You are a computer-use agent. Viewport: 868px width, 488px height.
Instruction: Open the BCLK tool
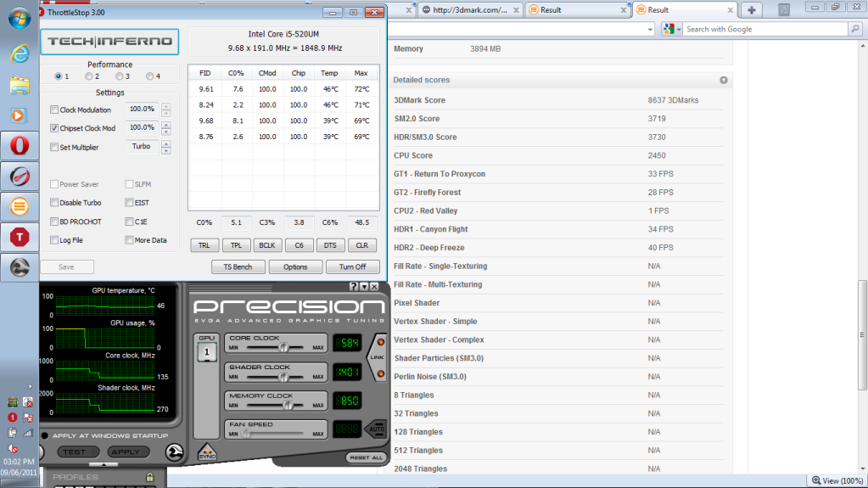pyautogui.click(x=267, y=244)
